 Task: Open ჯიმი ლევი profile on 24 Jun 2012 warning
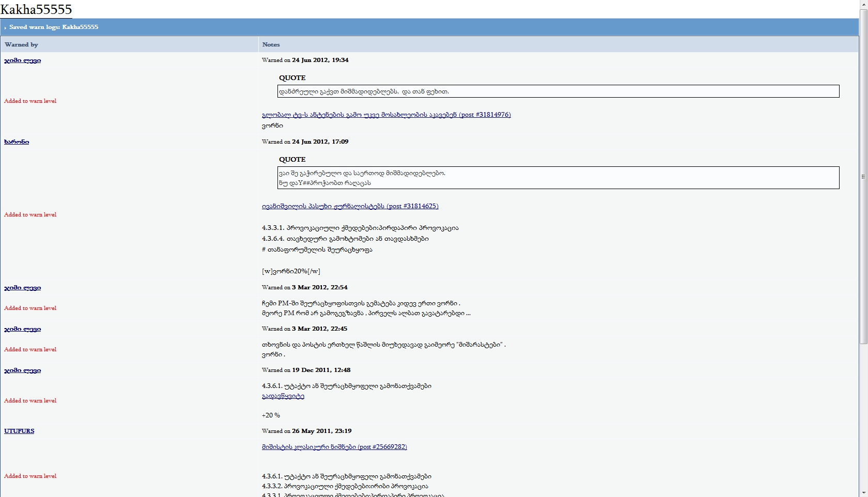pyautogui.click(x=22, y=60)
